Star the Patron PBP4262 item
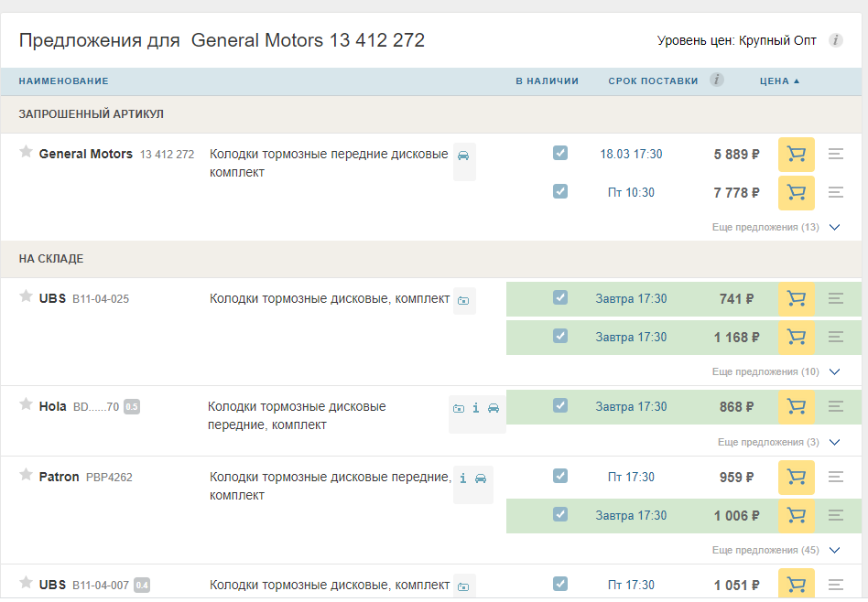 (26, 474)
